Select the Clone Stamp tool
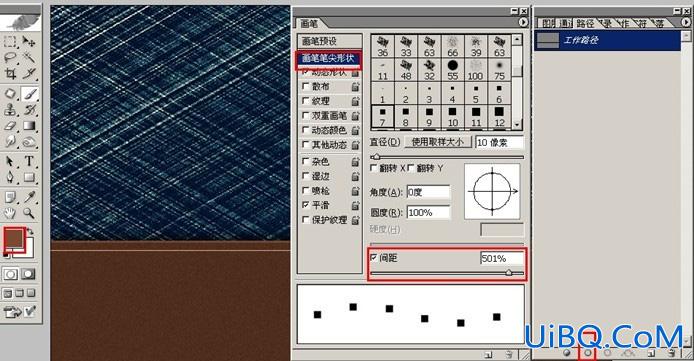This screenshot has height=361, width=694. (x=10, y=110)
